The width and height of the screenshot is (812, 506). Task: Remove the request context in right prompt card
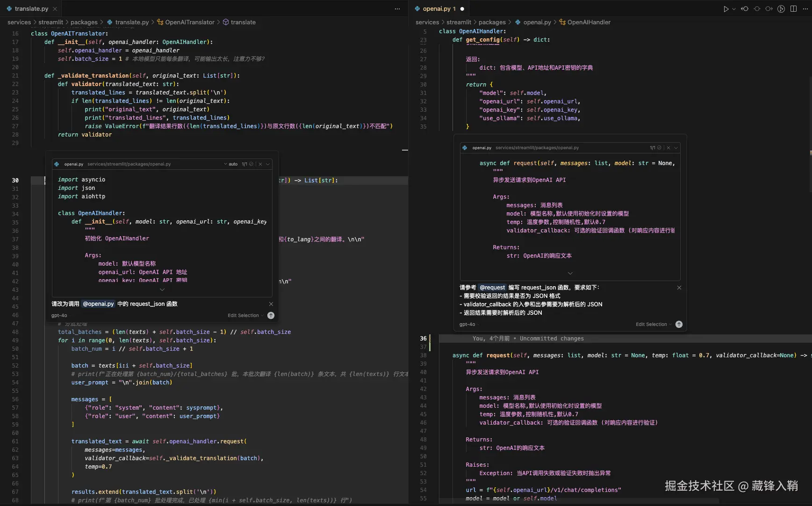click(668, 148)
